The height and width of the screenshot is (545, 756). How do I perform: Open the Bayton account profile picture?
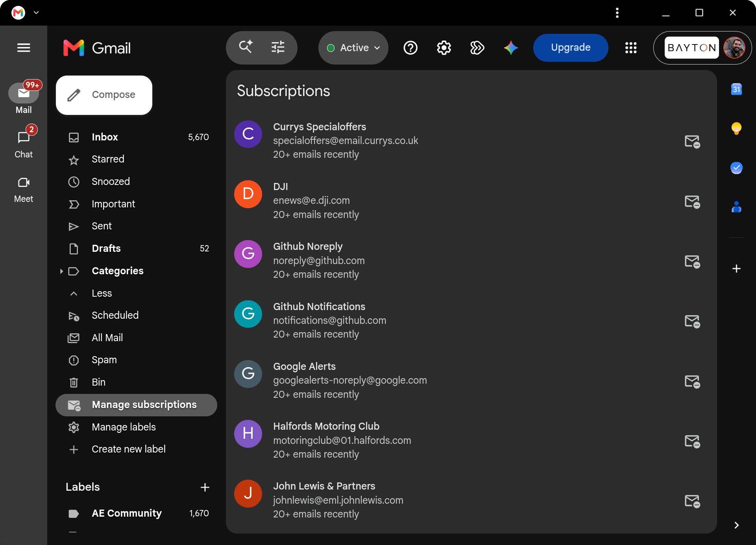click(x=734, y=48)
